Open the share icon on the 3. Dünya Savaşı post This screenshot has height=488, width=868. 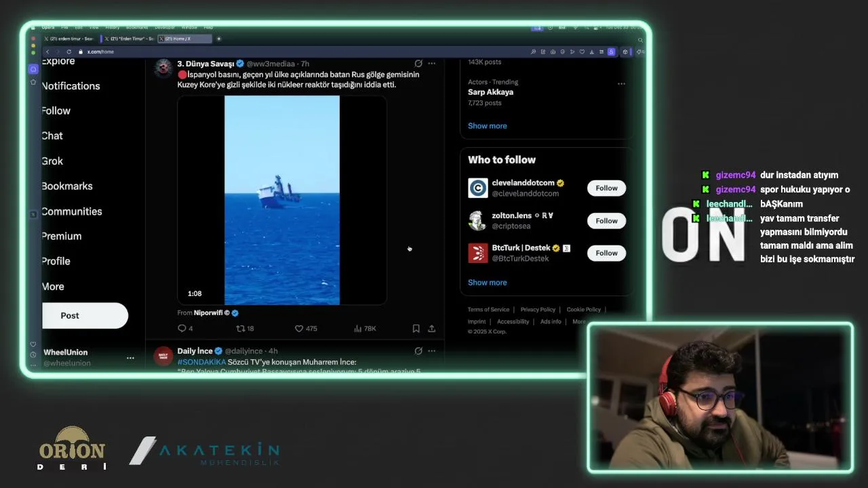(x=431, y=329)
